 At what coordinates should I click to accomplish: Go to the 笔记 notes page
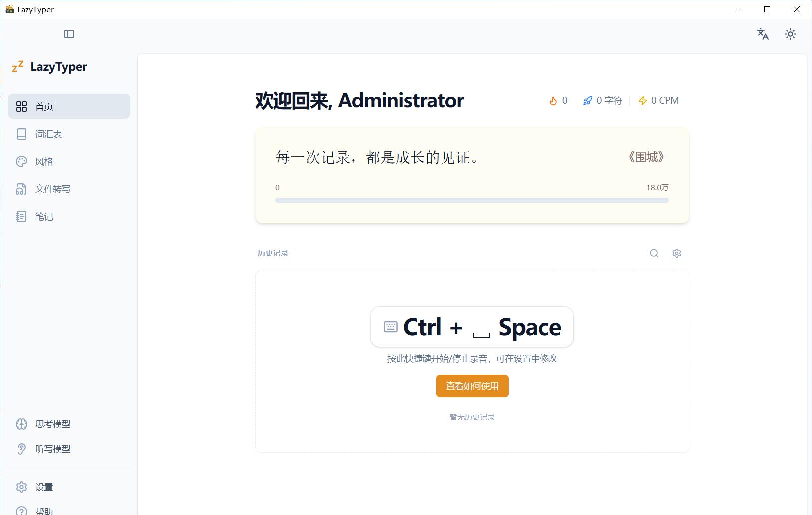[69, 216]
